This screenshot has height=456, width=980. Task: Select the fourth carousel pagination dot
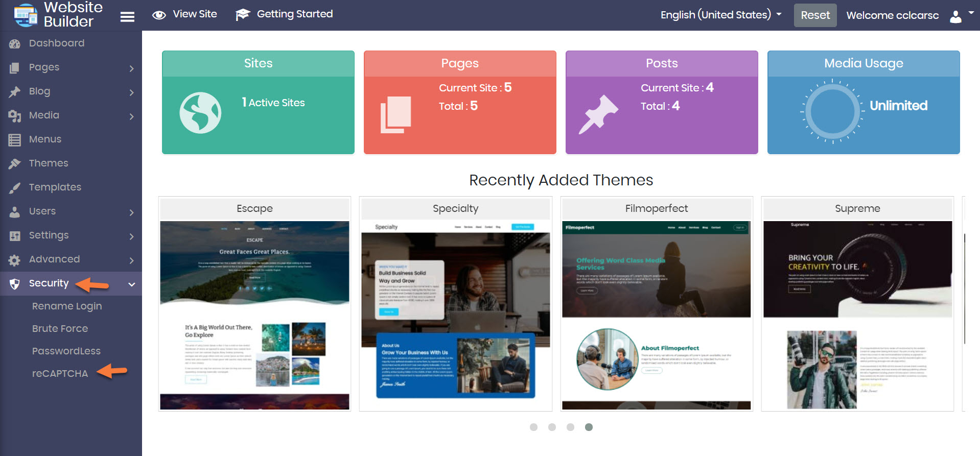click(x=589, y=427)
